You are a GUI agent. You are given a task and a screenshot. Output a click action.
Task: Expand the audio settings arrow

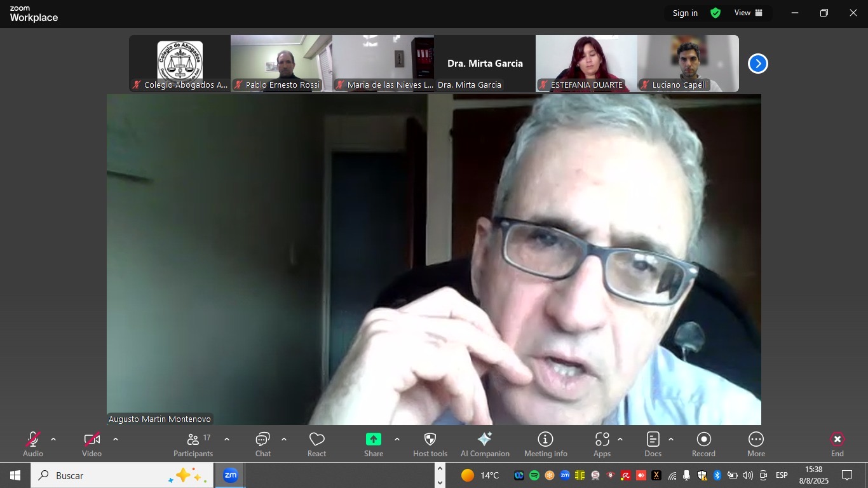53,439
